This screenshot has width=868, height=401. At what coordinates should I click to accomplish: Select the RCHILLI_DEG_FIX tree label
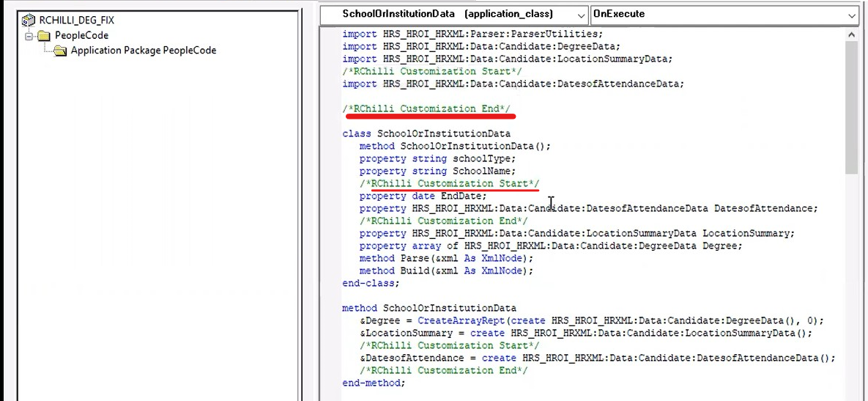pyautogui.click(x=77, y=21)
